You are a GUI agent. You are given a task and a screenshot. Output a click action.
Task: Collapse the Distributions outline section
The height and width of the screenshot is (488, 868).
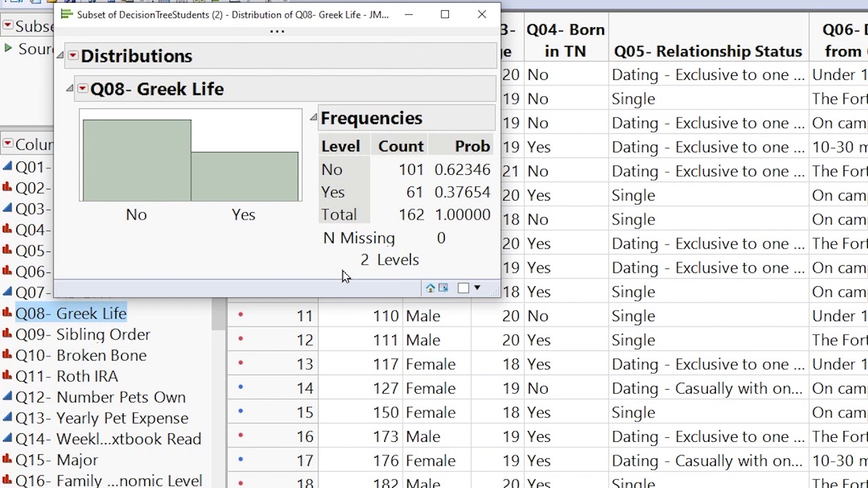coord(61,56)
